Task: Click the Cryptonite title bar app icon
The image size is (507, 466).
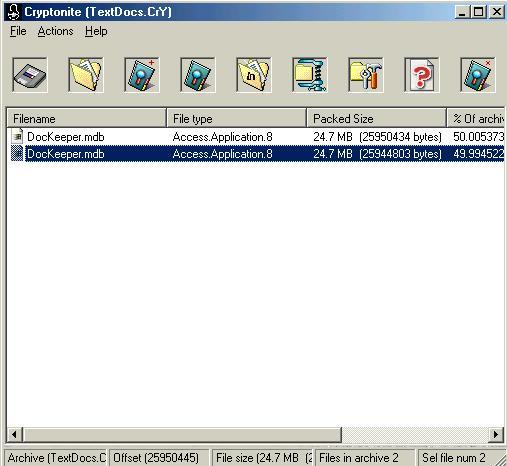Action: pos(14,12)
